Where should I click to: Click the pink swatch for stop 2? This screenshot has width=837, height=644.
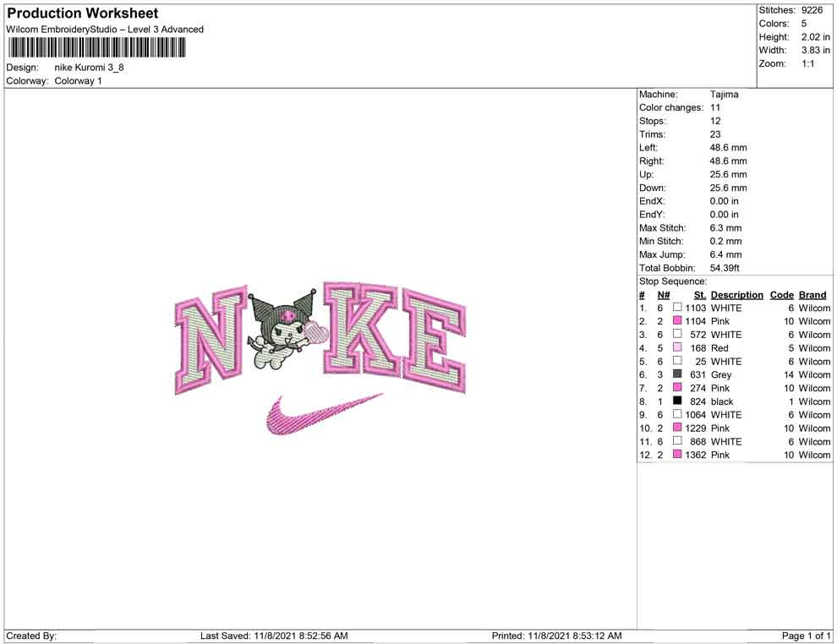[677, 320]
